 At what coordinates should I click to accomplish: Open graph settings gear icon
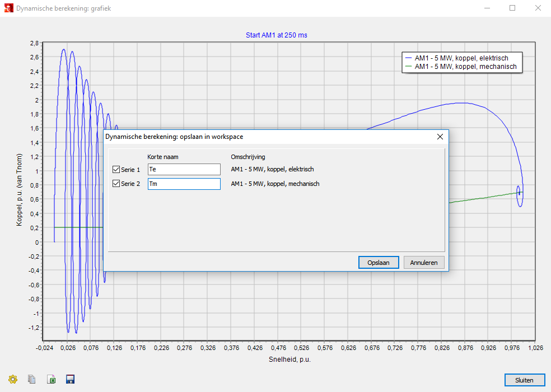(13, 379)
